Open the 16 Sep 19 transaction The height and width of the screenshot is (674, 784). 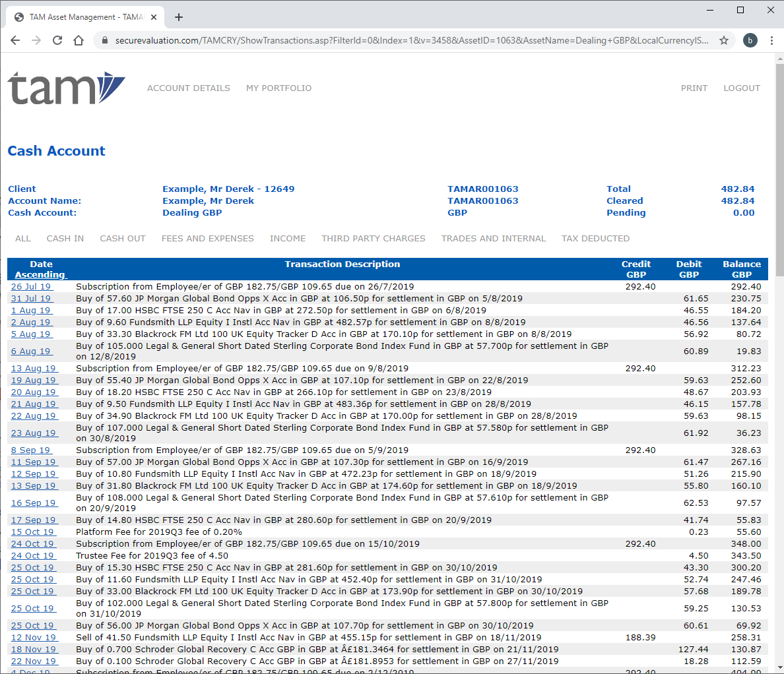(34, 503)
